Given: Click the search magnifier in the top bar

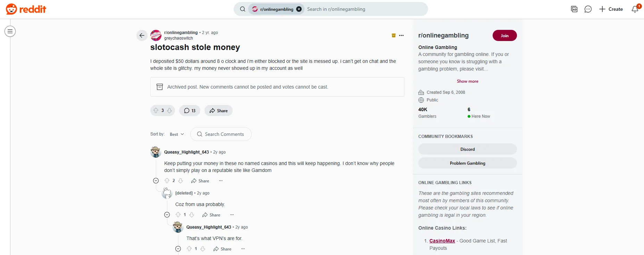Looking at the screenshot, I should [242, 9].
